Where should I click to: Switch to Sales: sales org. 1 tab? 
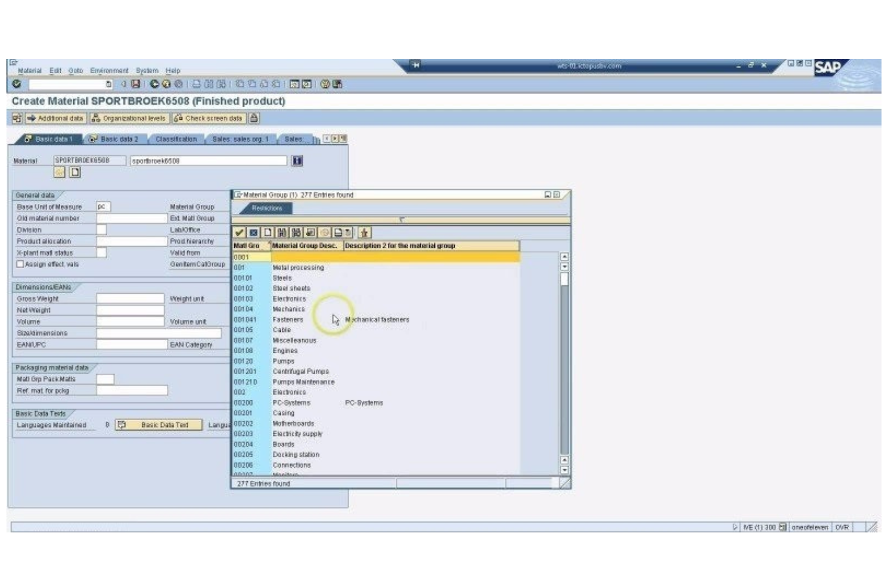[240, 139]
